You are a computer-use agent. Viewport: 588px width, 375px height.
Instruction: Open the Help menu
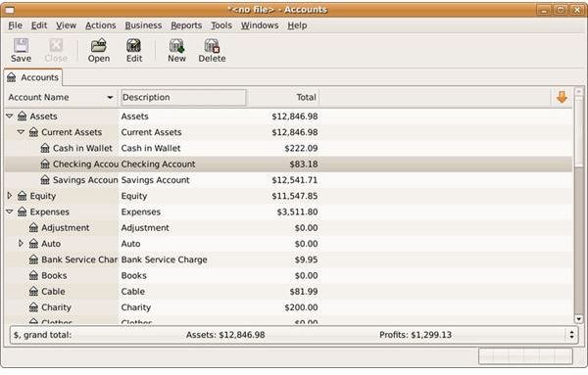click(x=297, y=25)
